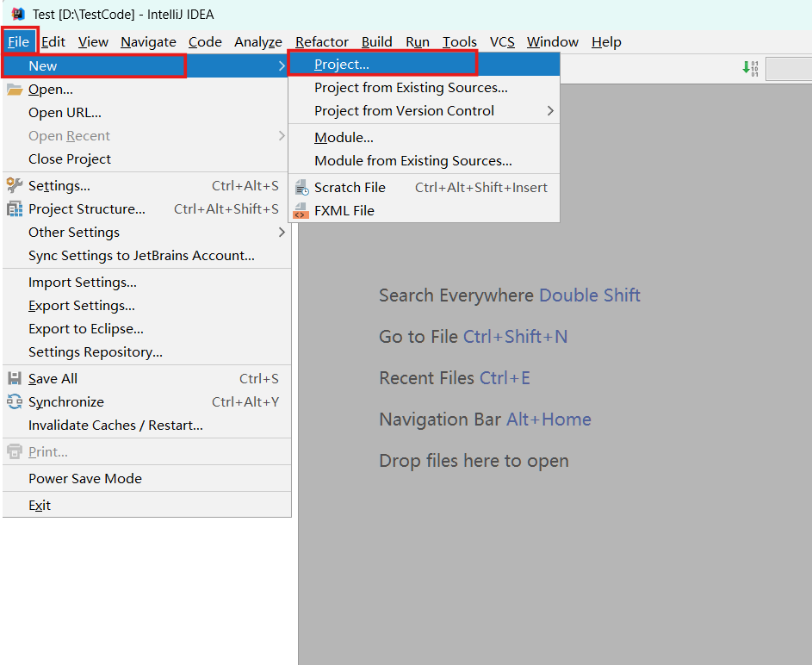The width and height of the screenshot is (812, 665).
Task: Click the Save All floppy disk icon
Action: pyautogui.click(x=15, y=379)
